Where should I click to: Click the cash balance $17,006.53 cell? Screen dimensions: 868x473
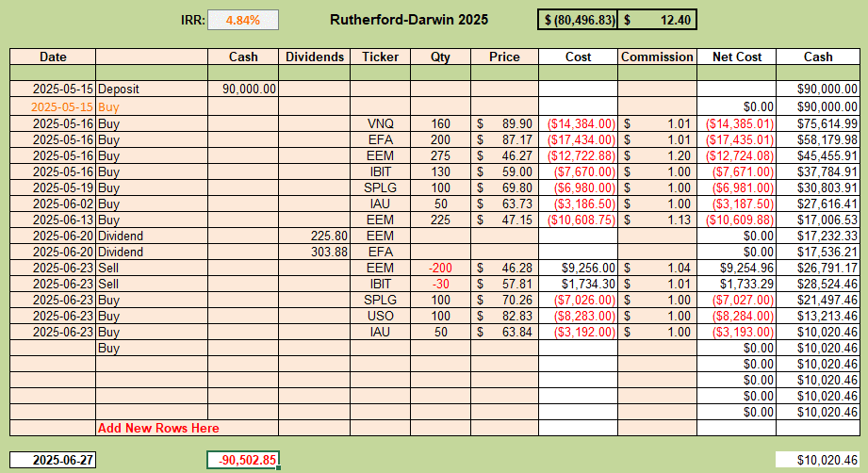click(x=818, y=220)
